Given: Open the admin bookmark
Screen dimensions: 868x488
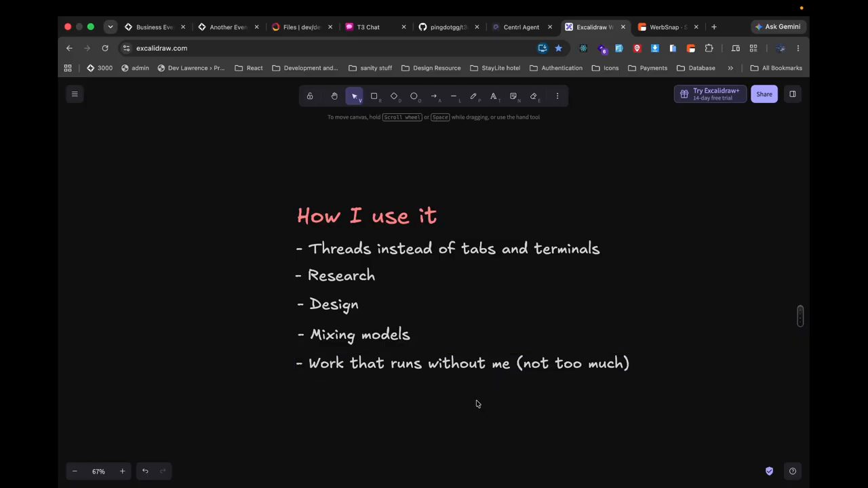Looking at the screenshot, I should [135, 68].
